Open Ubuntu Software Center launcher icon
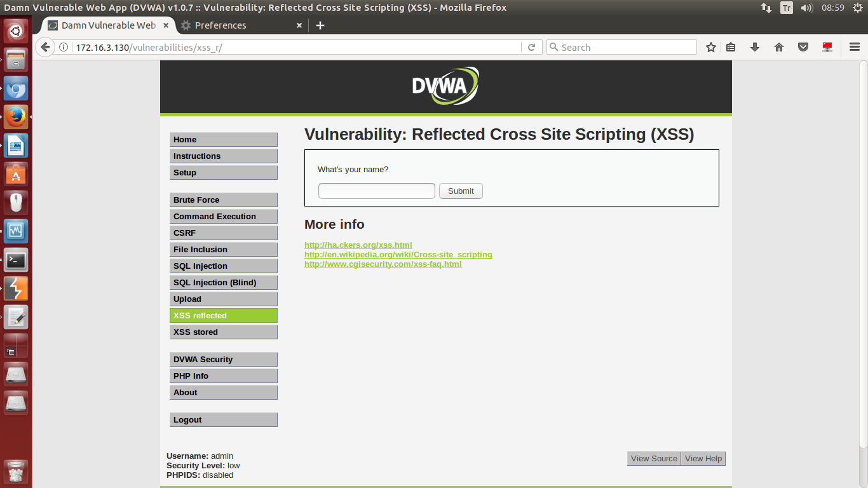 [16, 175]
